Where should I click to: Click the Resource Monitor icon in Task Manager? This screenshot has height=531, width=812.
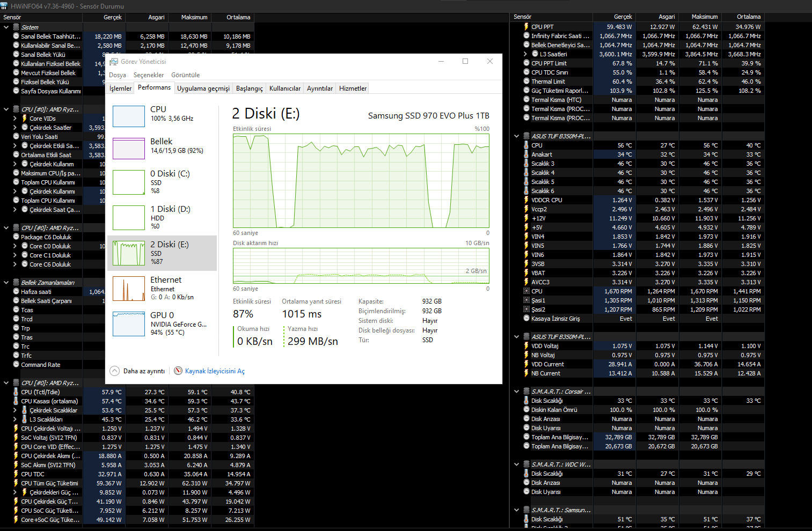[x=178, y=371]
